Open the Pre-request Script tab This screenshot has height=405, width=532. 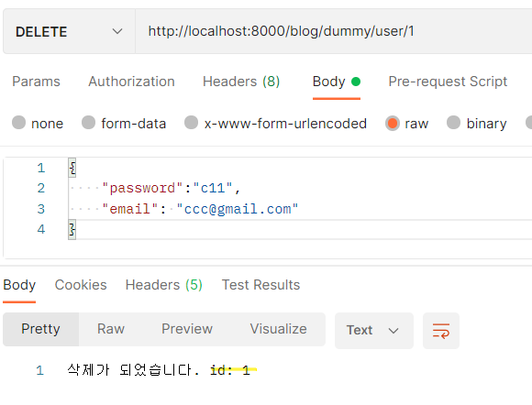click(448, 82)
